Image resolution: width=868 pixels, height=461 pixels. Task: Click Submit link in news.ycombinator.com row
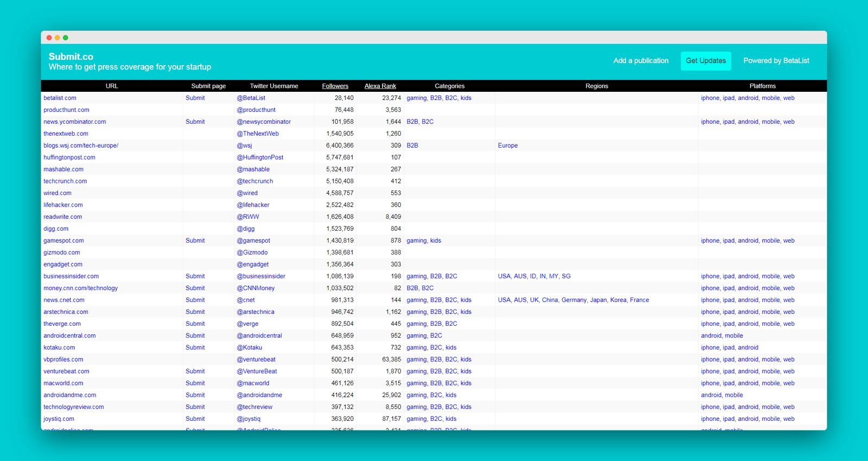[195, 122]
